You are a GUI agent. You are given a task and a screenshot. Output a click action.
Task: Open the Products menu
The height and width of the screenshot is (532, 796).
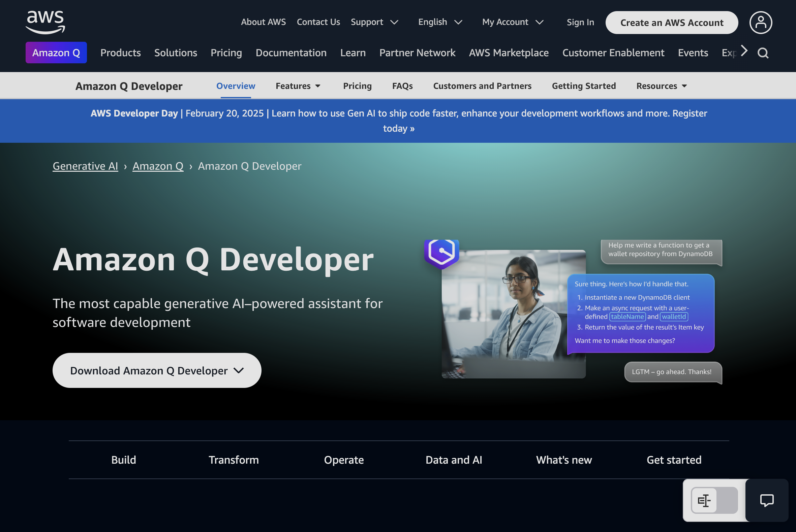(x=121, y=53)
